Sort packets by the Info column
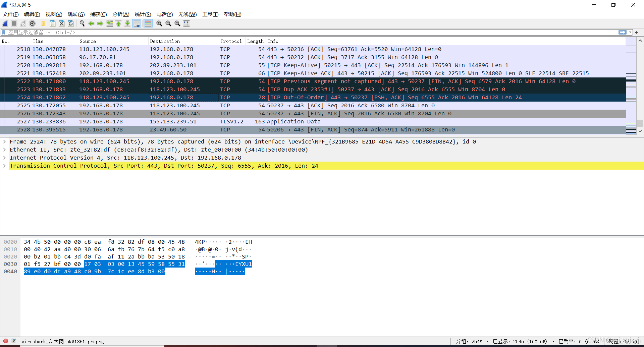Screen dimensions: 644x347 446,41
